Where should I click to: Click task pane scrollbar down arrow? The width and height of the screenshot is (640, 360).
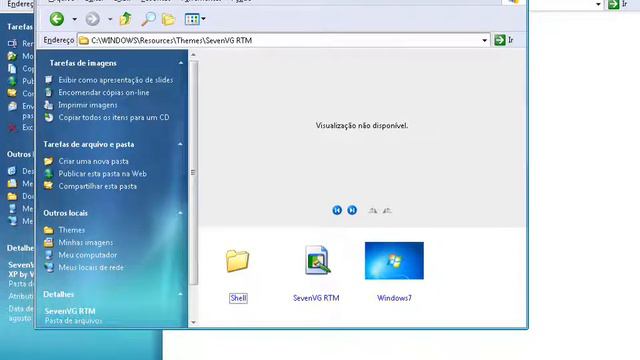coord(193,322)
